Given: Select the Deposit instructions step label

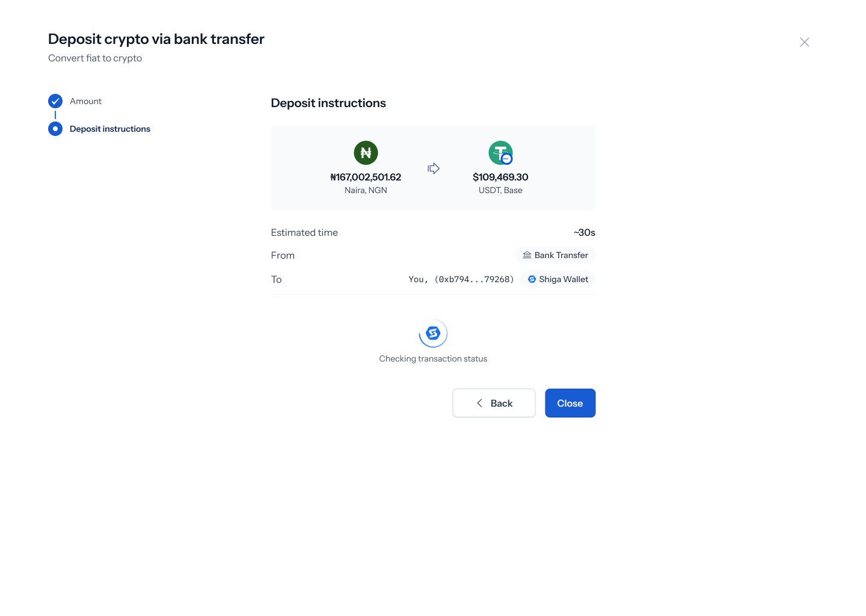Looking at the screenshot, I should click(110, 129).
